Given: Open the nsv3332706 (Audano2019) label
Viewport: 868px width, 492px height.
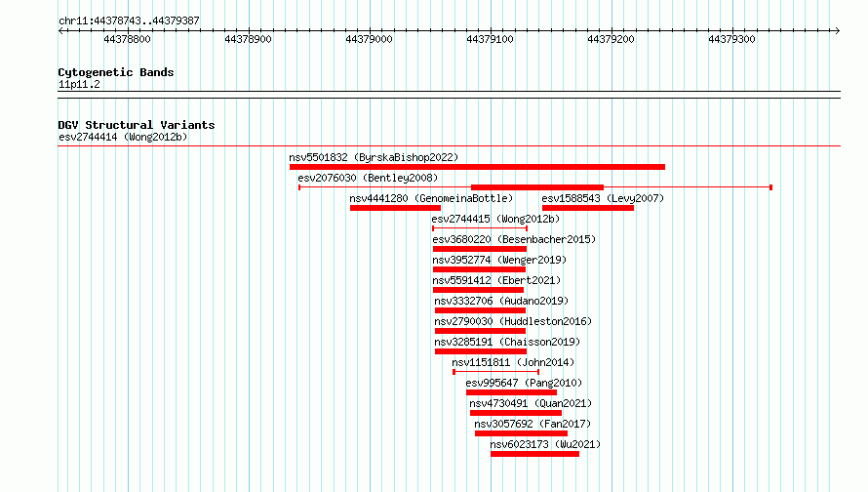Looking at the screenshot, I should (501, 301).
